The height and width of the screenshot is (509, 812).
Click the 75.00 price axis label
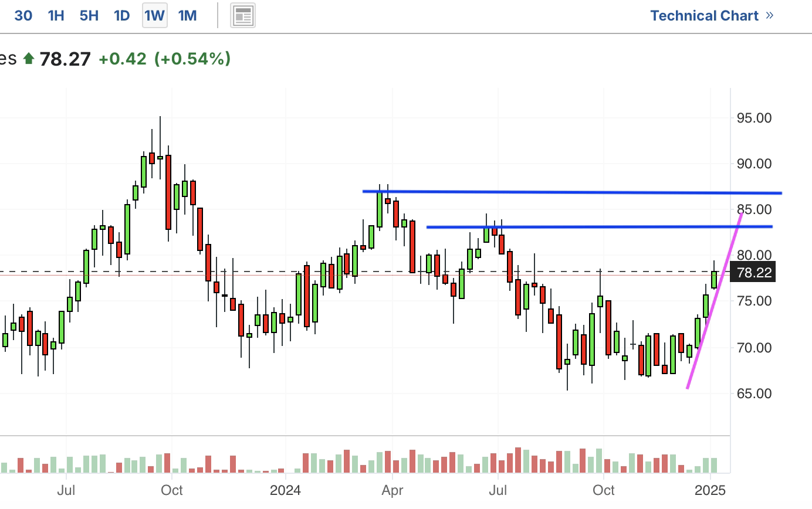point(754,301)
